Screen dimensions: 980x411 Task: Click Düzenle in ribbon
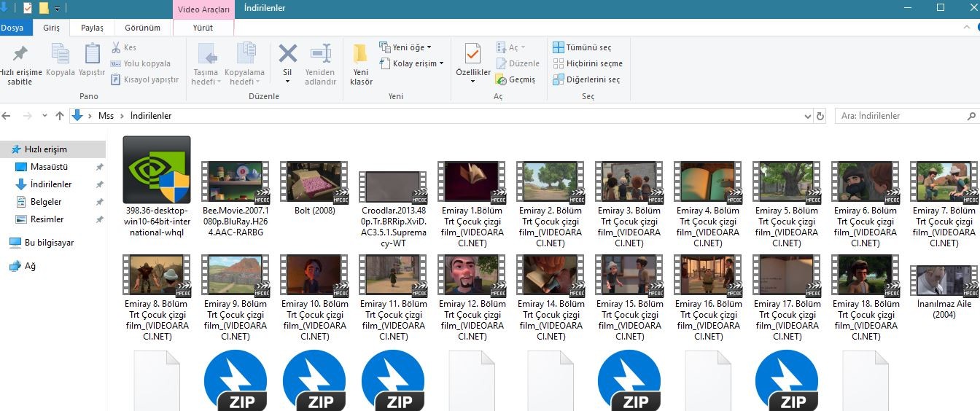point(518,63)
